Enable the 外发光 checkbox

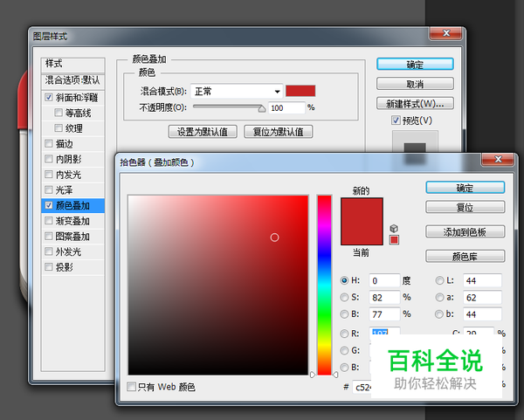click(49, 251)
